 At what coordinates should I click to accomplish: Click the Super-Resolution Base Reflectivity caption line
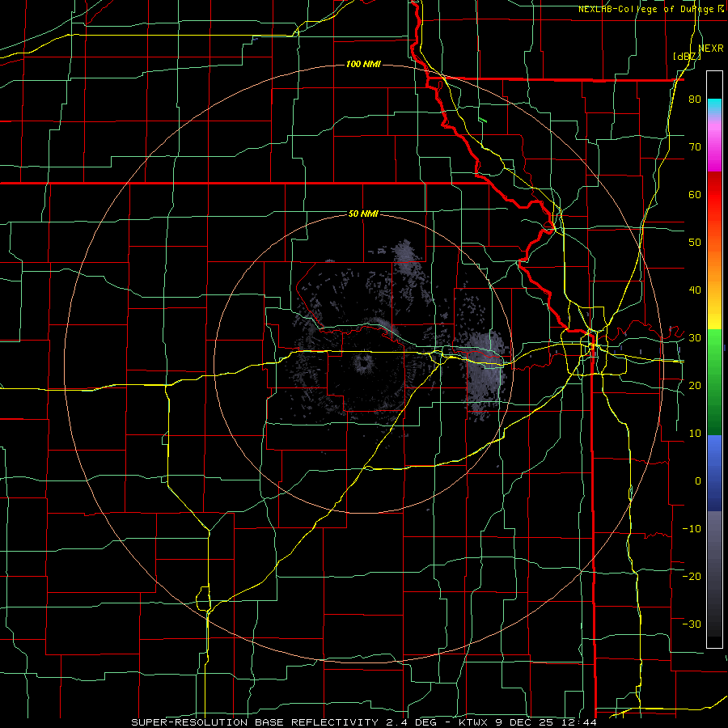coord(363,722)
